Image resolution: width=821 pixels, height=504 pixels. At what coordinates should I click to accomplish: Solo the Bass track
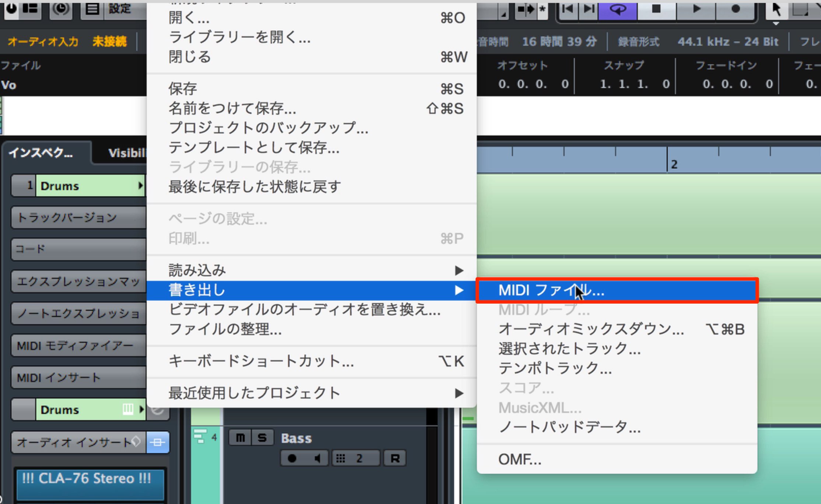262,438
